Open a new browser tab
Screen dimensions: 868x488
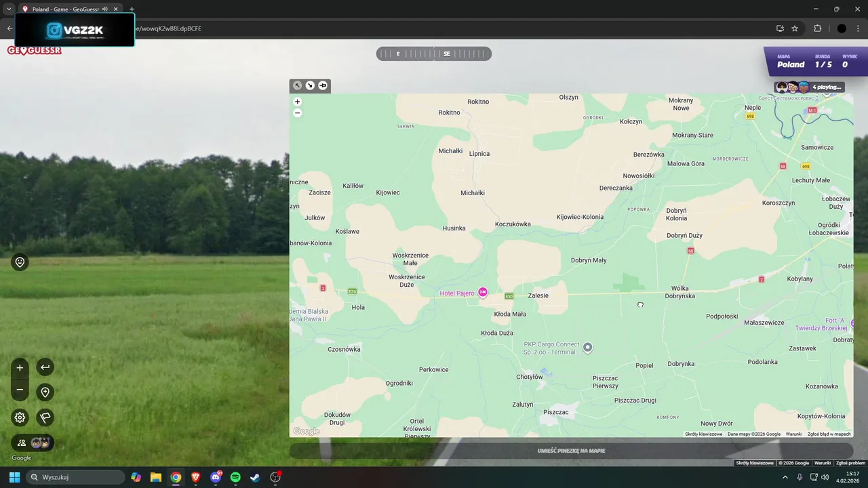132,9
